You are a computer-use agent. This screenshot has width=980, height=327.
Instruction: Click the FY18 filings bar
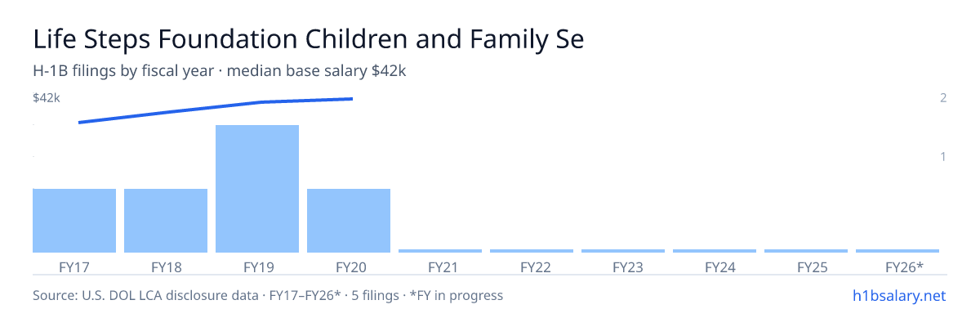tap(166, 221)
